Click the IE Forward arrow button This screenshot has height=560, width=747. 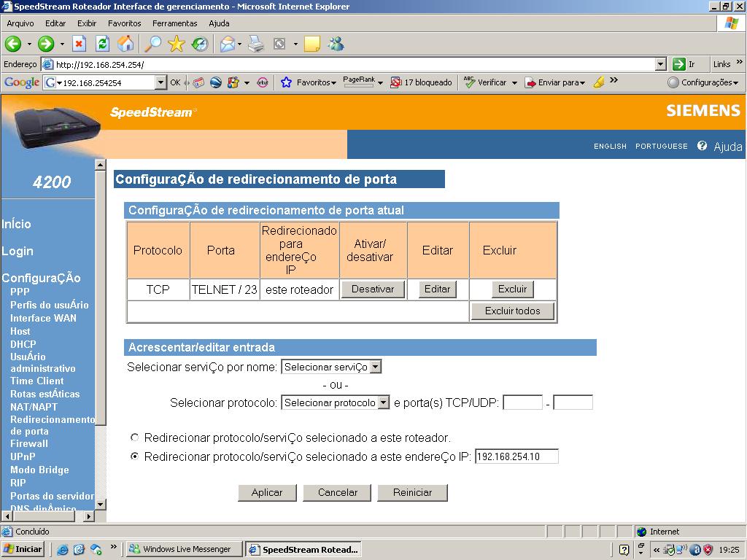coord(46,44)
